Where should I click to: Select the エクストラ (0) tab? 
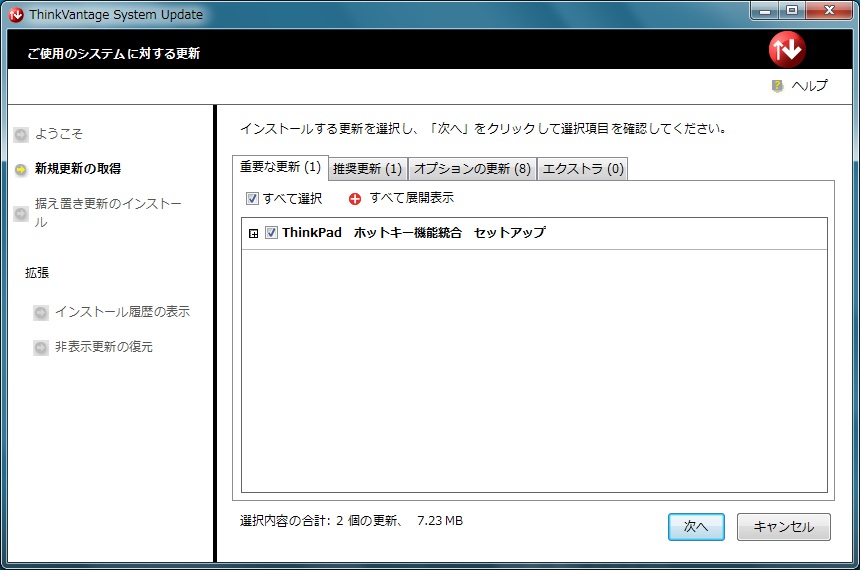[582, 168]
